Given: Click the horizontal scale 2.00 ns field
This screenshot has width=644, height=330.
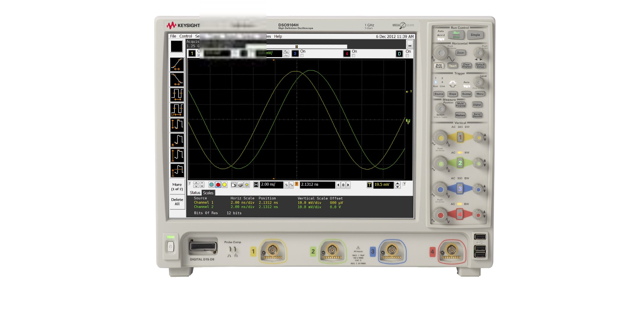Looking at the screenshot, I should (271, 185).
